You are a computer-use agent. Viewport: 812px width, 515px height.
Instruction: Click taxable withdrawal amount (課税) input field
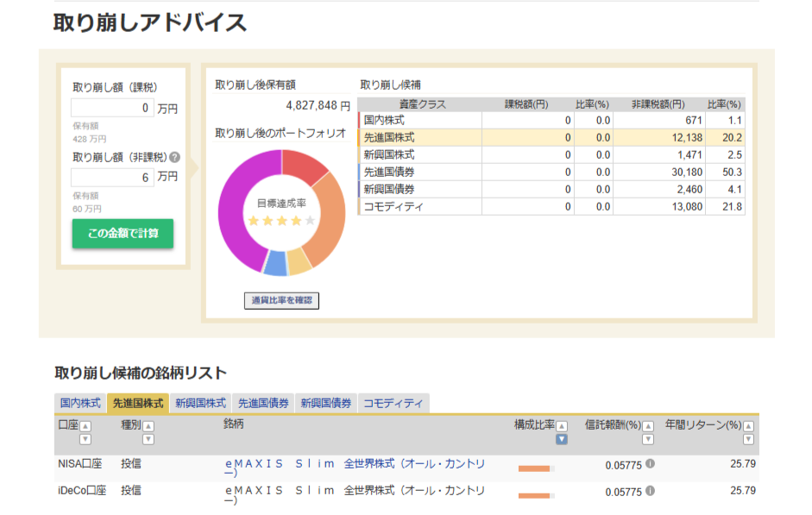tap(112, 109)
